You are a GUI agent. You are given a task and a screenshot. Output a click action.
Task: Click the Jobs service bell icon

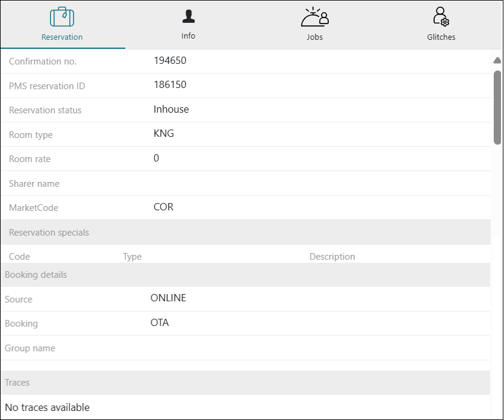tap(314, 17)
